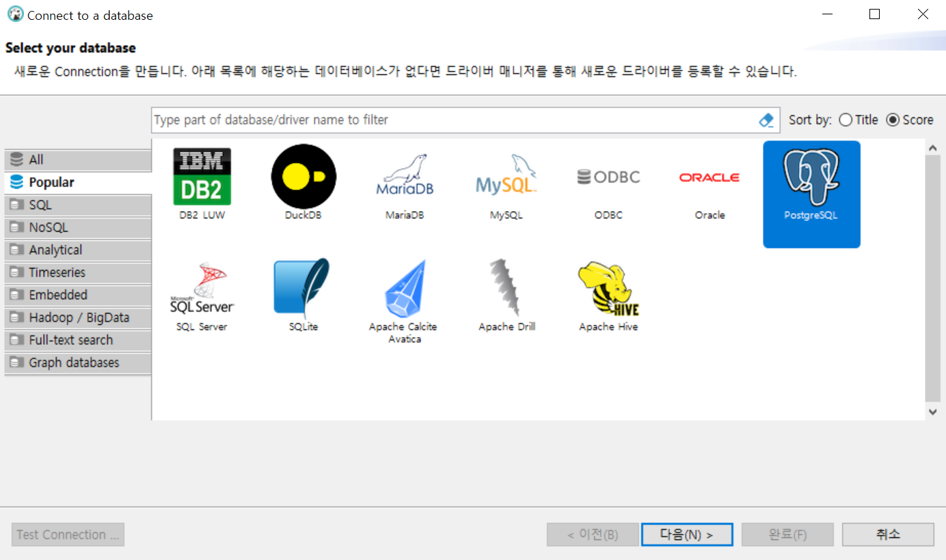Sort database list by Title
The image size is (946, 560).
(859, 120)
